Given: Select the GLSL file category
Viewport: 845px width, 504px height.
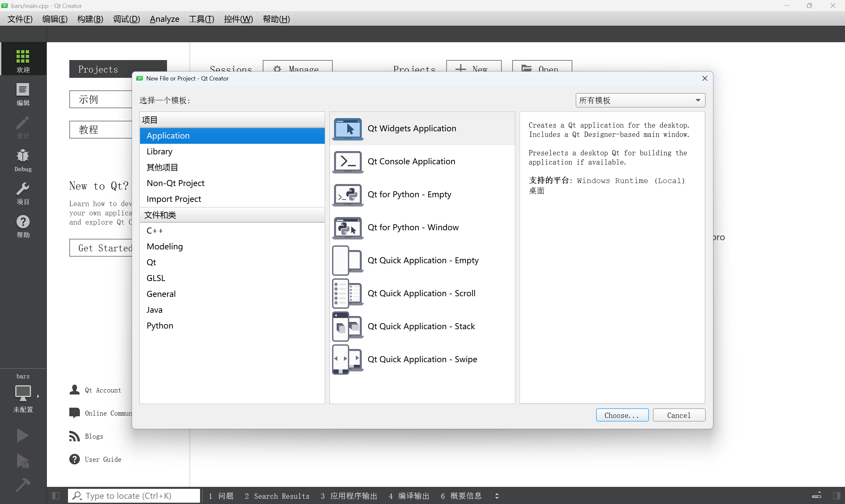Looking at the screenshot, I should tap(232, 278).
